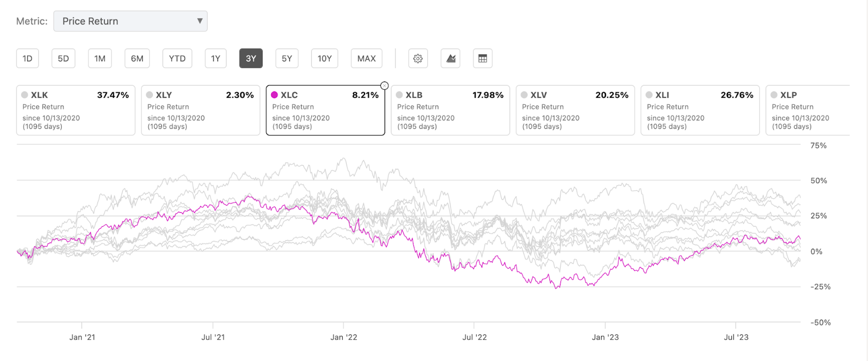868x361 pixels.
Task: Select the 1Y time range
Action: point(215,59)
